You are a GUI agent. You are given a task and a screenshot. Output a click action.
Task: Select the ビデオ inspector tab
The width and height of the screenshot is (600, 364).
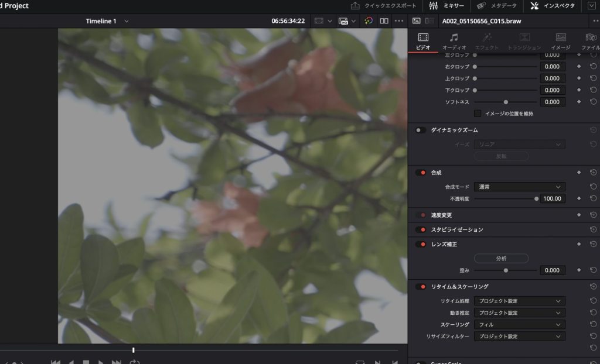click(423, 42)
